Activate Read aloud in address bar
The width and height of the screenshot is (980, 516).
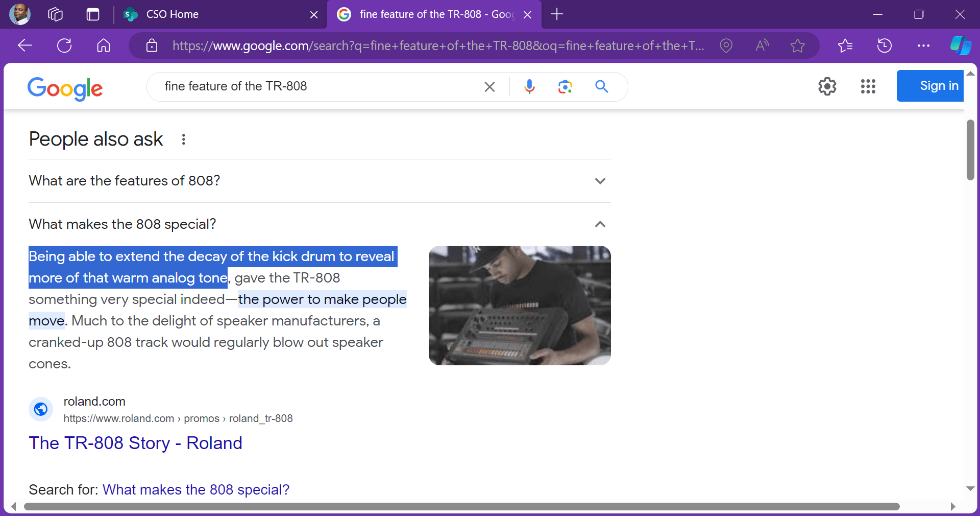tap(762, 45)
